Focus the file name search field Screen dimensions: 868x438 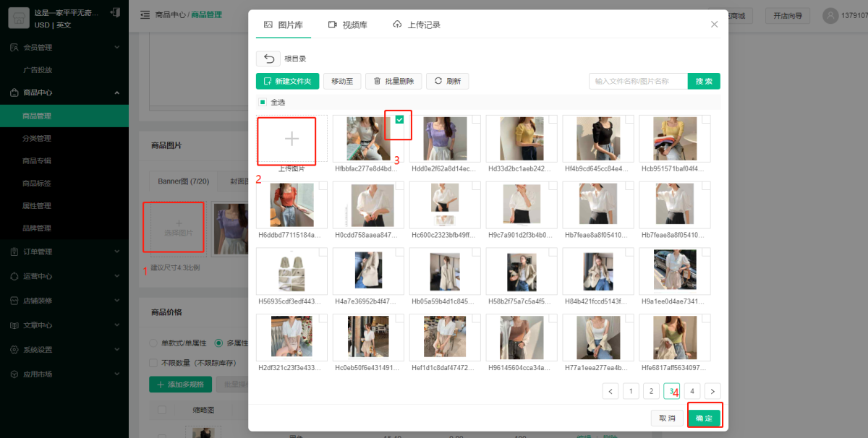pyautogui.click(x=637, y=81)
